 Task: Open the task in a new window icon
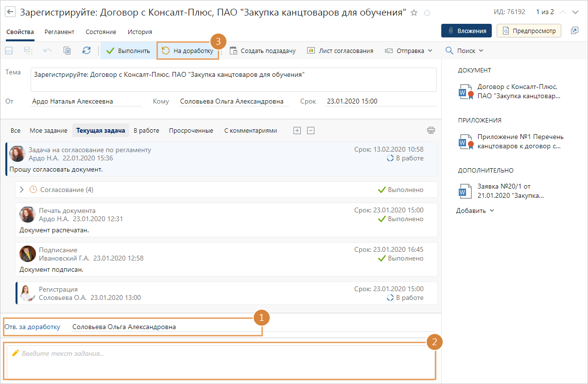[x=574, y=31]
